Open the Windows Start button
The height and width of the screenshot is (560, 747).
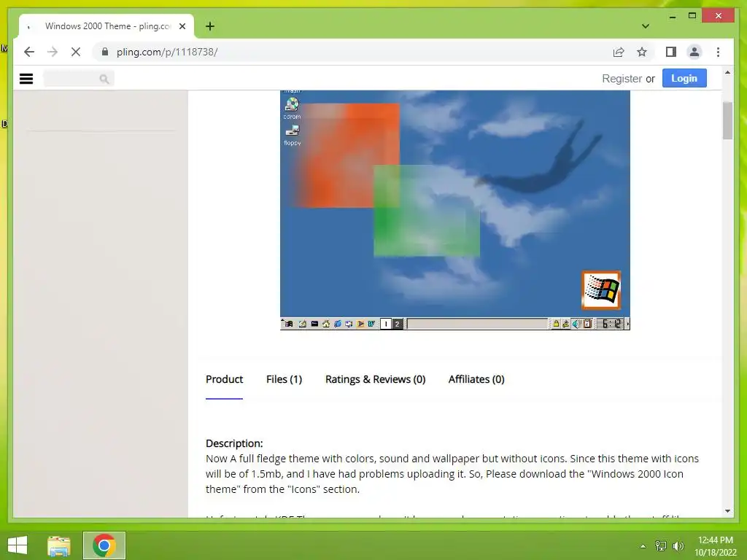[x=18, y=545]
